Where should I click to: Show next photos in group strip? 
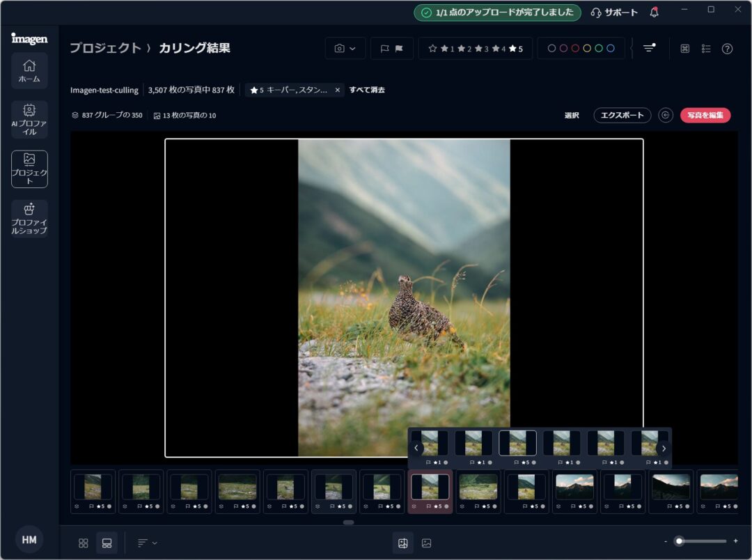click(x=664, y=449)
